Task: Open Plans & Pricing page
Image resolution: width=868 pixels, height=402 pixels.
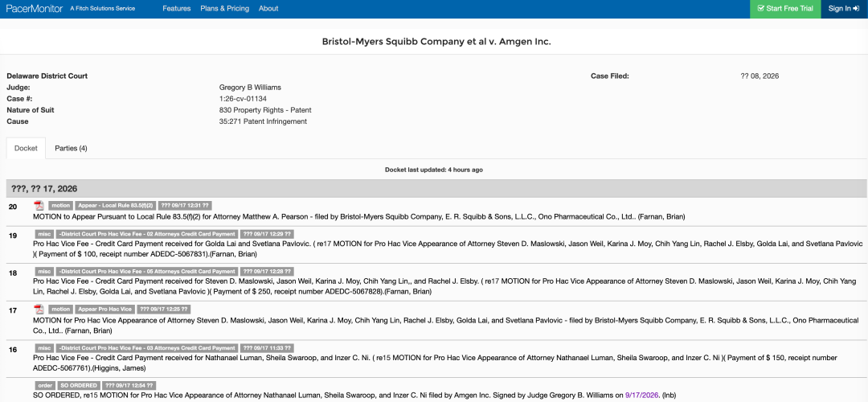Action: (225, 8)
